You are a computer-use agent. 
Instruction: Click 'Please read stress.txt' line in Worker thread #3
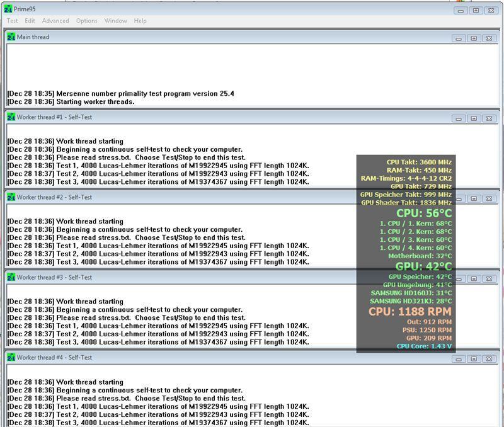click(127, 318)
